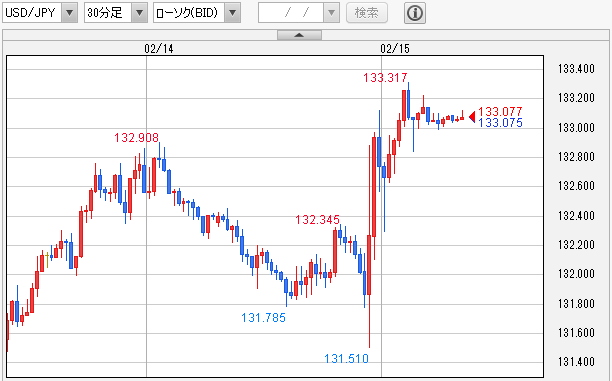Click the current price 133.075 in blue
This screenshot has width=612, height=381.
500,123
